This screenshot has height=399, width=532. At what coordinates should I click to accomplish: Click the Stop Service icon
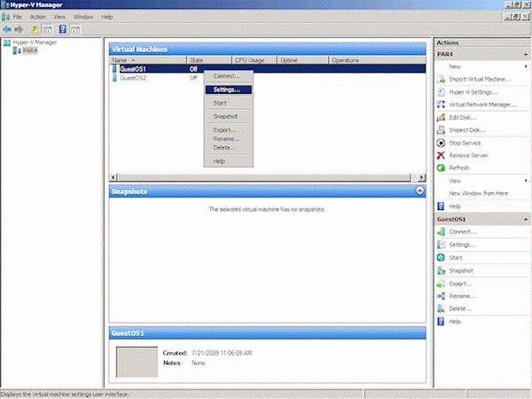pyautogui.click(x=441, y=143)
